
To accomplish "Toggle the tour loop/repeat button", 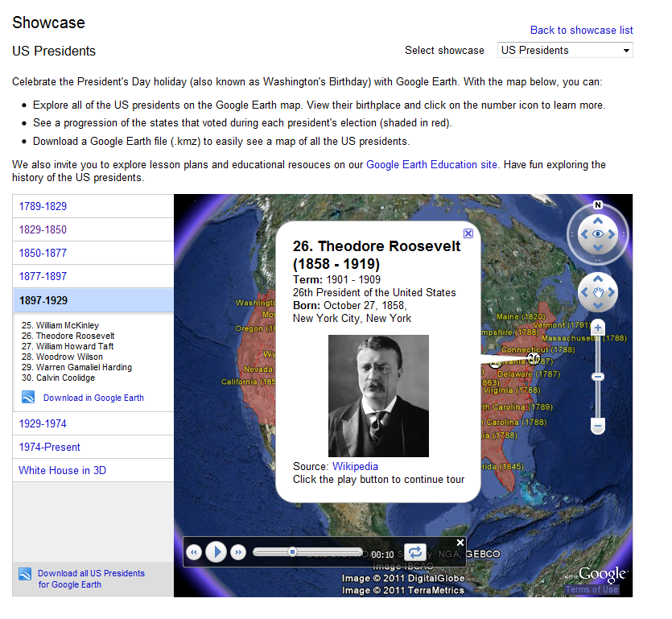I will (x=415, y=551).
